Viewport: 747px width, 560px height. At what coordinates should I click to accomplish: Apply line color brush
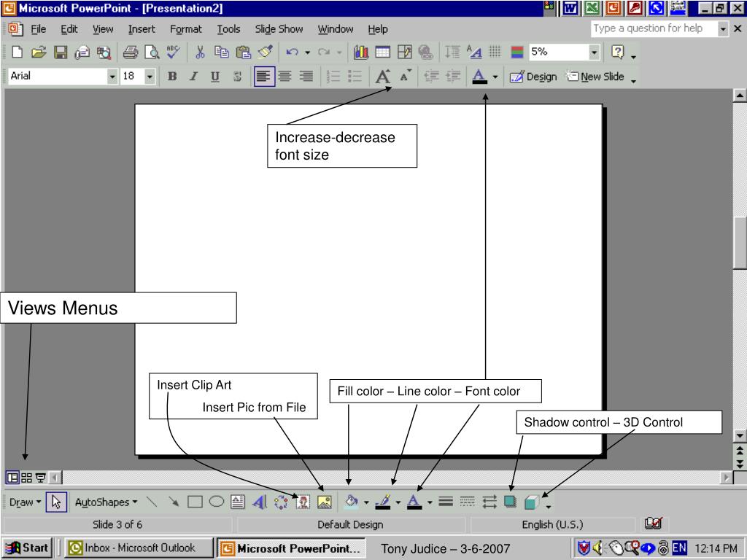tap(383, 502)
